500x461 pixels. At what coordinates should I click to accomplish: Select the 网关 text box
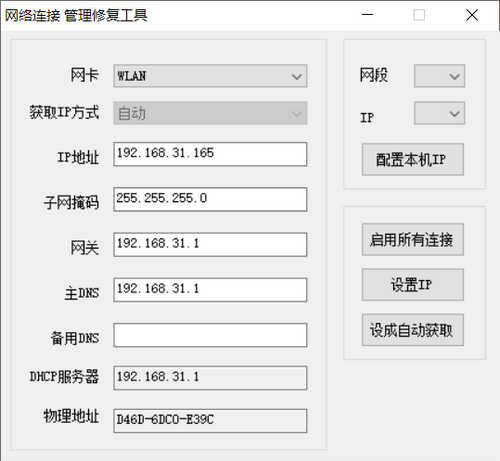click(210, 245)
